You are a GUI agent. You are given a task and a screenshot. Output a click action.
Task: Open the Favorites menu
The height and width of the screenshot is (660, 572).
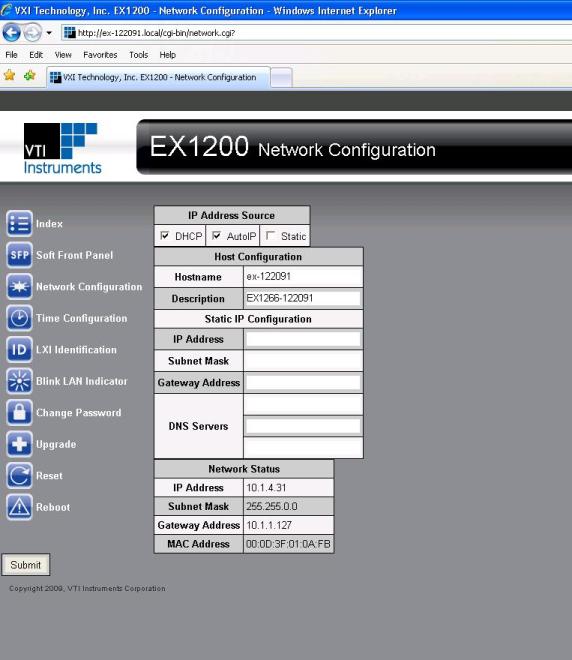[x=100, y=55]
